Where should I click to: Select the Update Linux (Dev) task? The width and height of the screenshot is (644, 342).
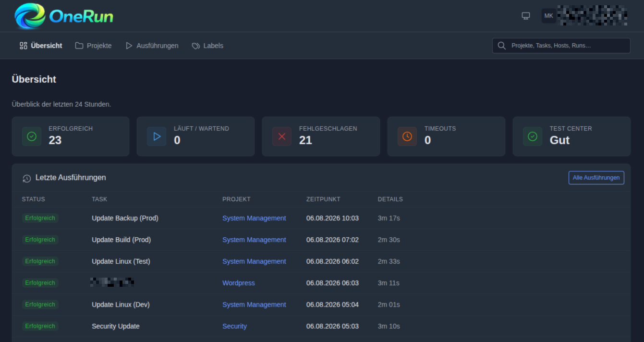(121, 305)
